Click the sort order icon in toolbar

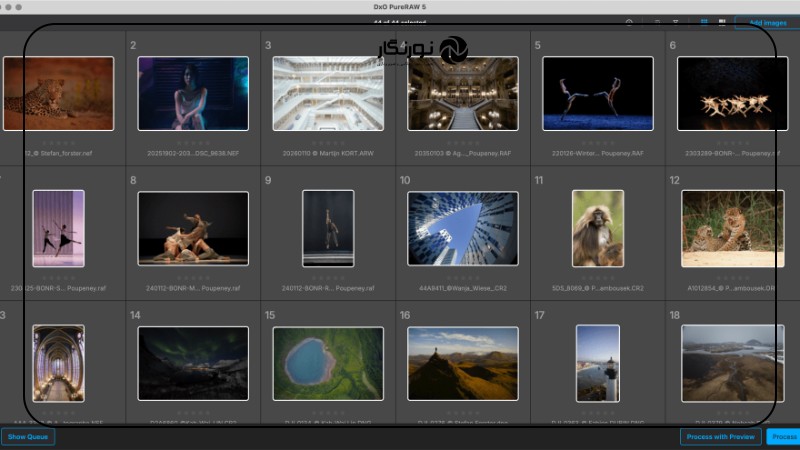click(x=657, y=22)
